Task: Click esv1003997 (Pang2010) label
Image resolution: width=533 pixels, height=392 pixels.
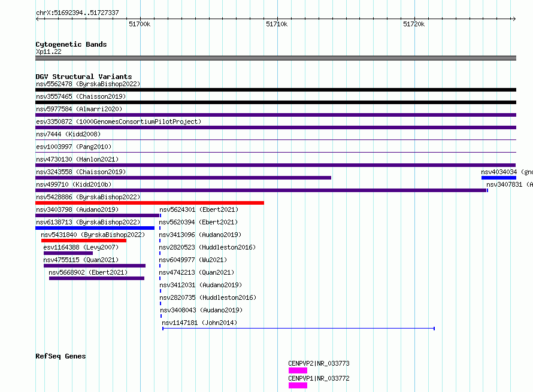Action: point(74,147)
